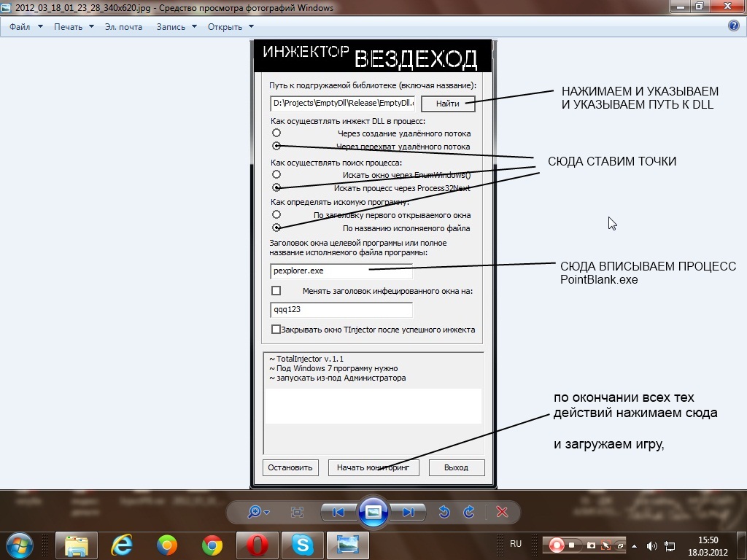Select radio Искать процесс через Process32Next
Image resolution: width=747 pixels, height=560 pixels.
pos(276,187)
